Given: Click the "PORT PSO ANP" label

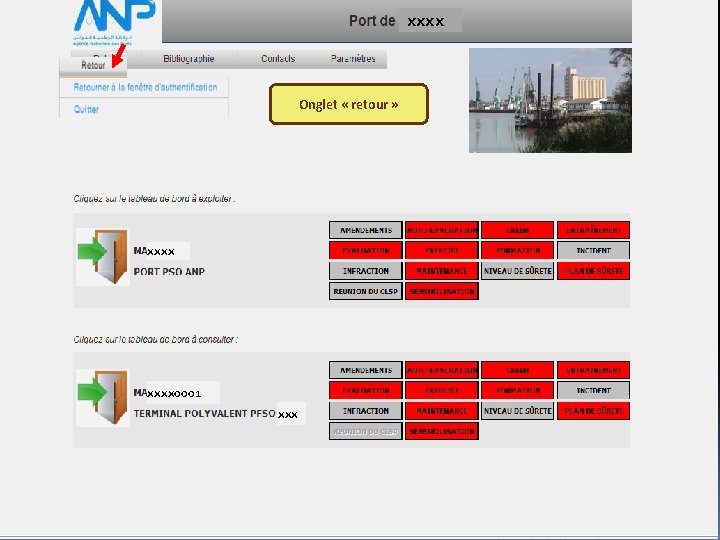Looking at the screenshot, I should pos(169,271).
